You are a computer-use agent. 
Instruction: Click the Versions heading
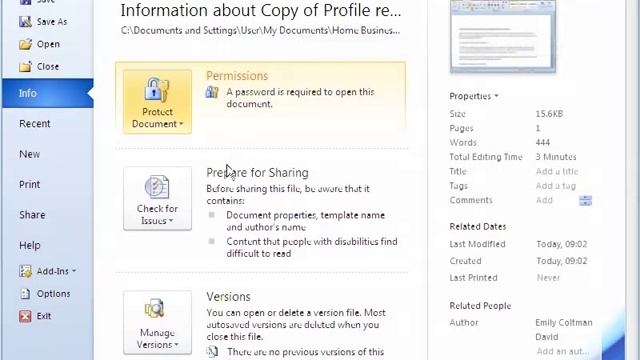click(x=228, y=297)
